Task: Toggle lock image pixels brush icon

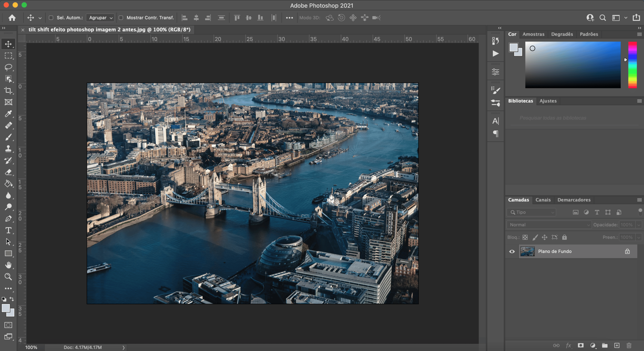Action: [x=535, y=237]
